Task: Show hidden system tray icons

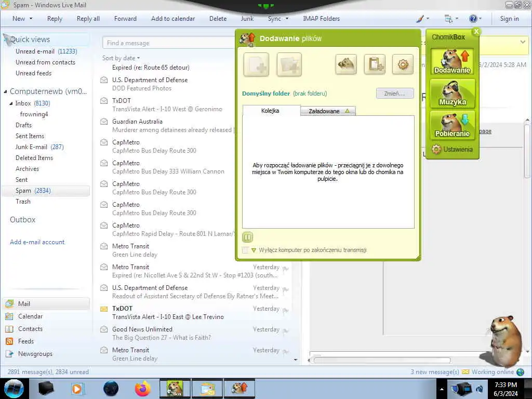Action: click(x=442, y=389)
